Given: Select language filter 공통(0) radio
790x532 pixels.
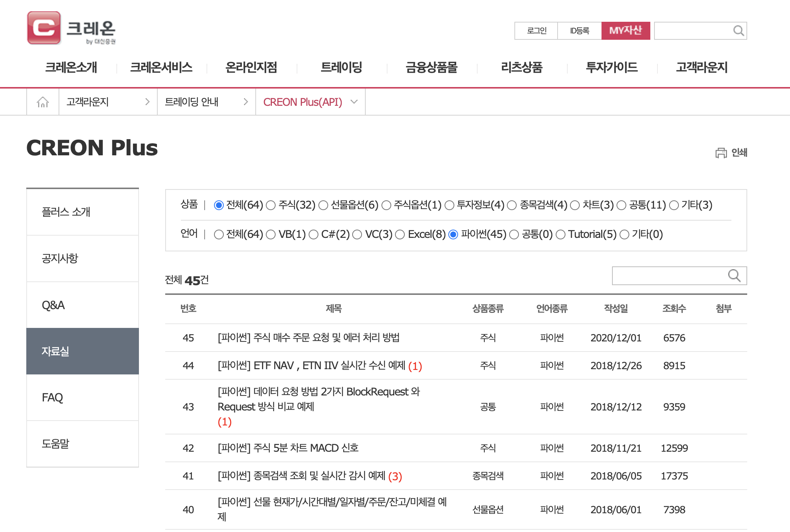Looking at the screenshot, I should (x=514, y=234).
